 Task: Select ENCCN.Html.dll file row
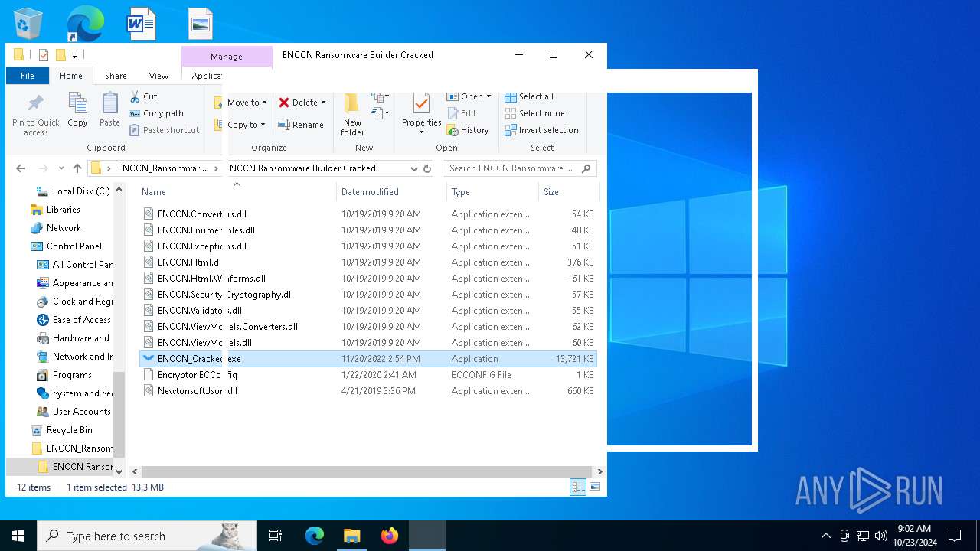[x=368, y=262]
